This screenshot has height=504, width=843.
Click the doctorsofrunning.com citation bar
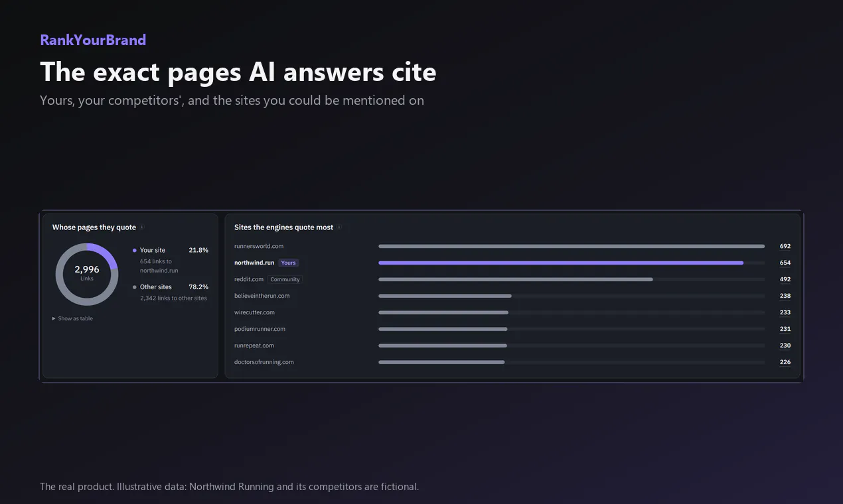tap(441, 362)
